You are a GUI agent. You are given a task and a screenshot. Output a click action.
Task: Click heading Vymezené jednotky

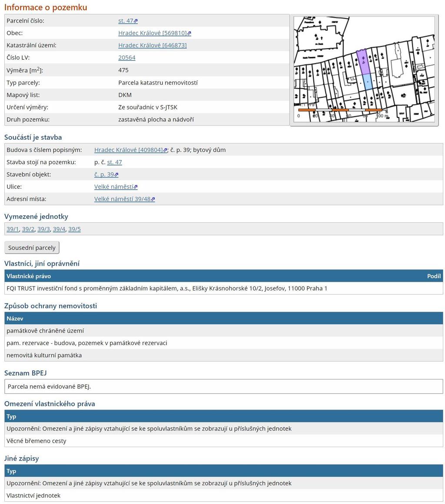pyautogui.click(x=36, y=217)
